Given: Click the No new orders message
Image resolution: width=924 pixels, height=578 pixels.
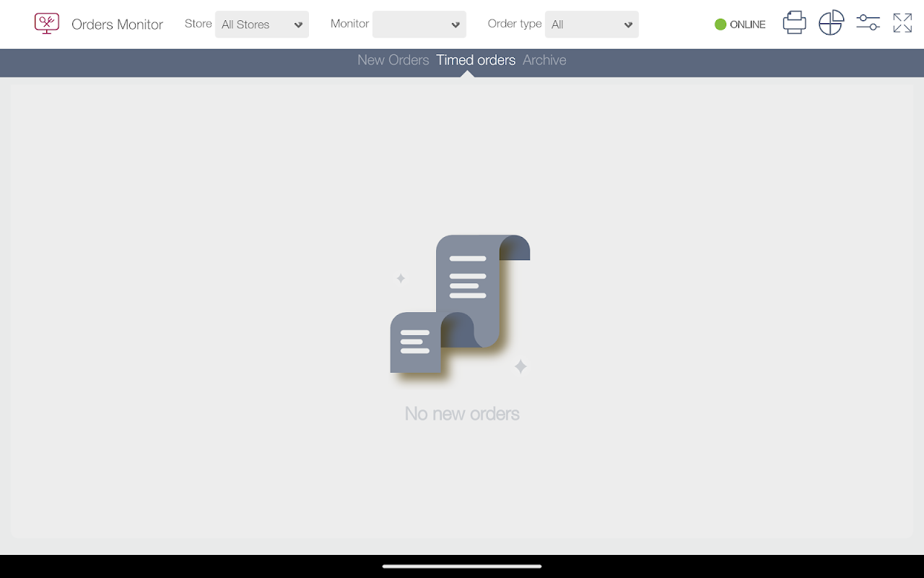Looking at the screenshot, I should (462, 414).
